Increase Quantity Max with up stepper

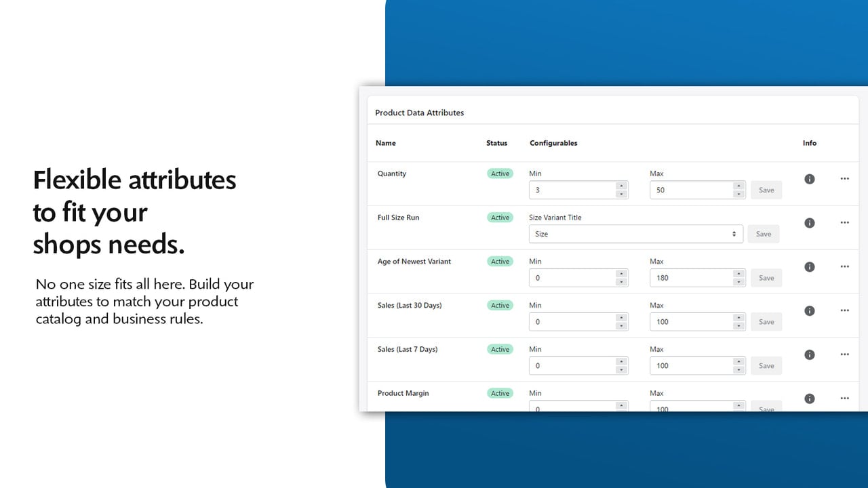click(738, 186)
